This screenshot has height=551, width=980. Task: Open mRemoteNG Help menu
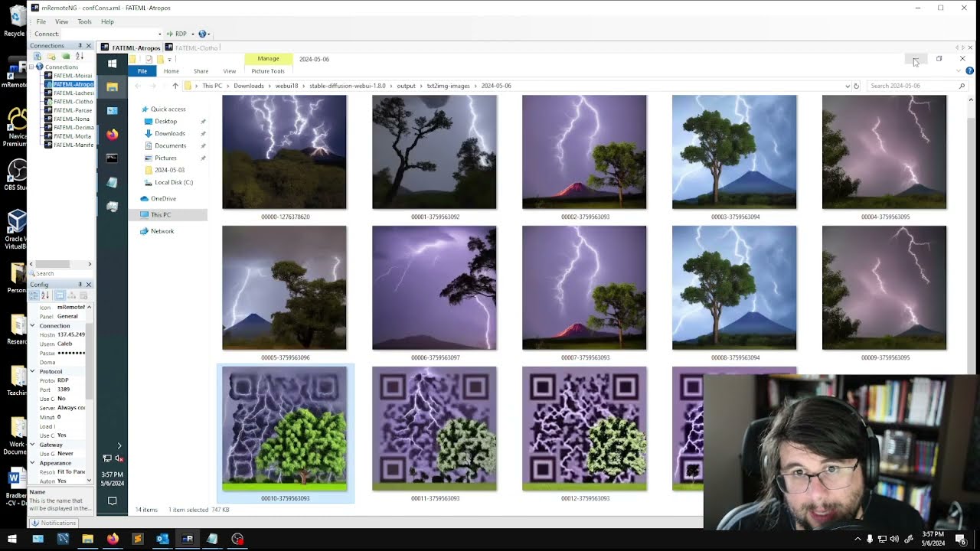[x=107, y=21]
